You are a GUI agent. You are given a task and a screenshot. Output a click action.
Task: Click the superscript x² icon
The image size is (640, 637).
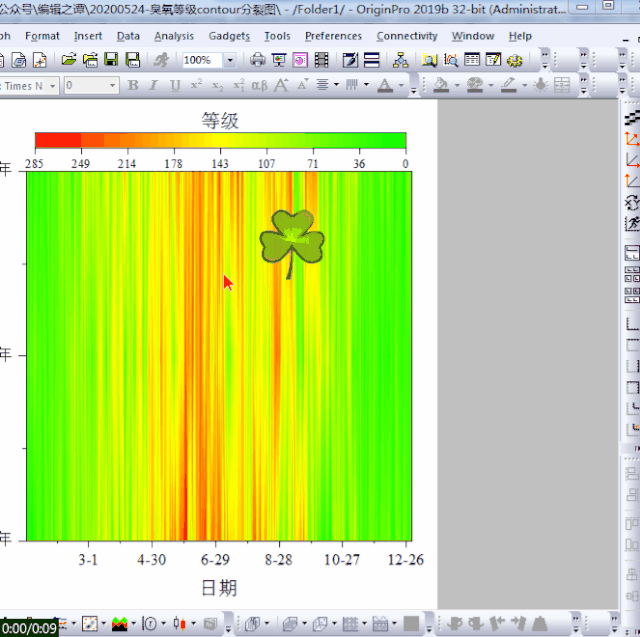coord(197,86)
